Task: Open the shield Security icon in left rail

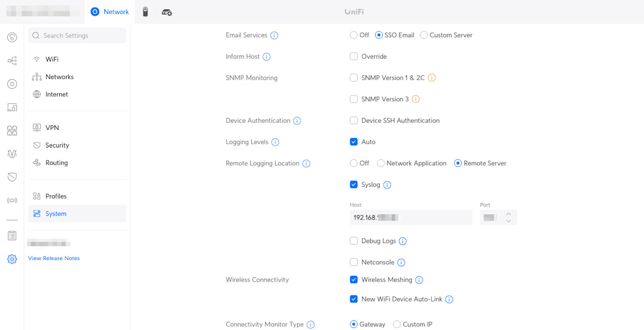Action: [x=12, y=177]
